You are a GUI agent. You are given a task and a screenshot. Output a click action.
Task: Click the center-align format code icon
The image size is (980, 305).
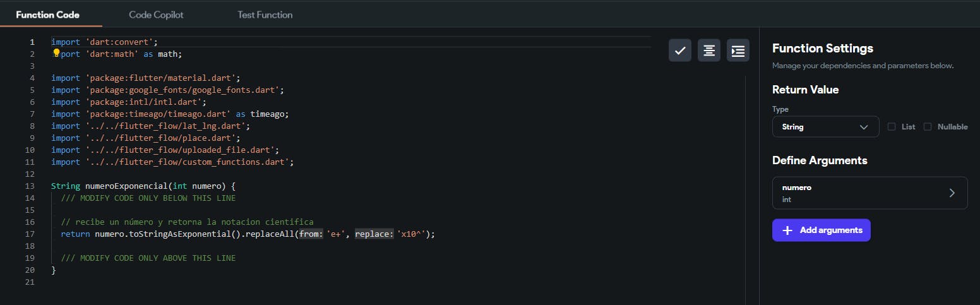point(709,51)
